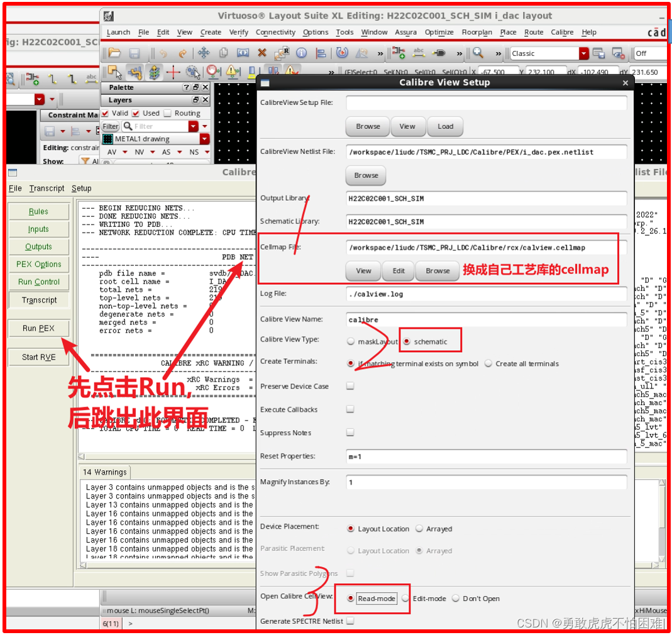Click the Create Pin icon
This screenshot has height=635, width=672.
439,53
